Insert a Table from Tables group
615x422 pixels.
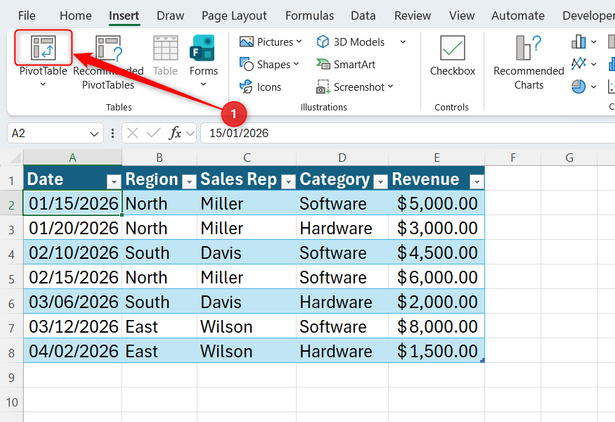[165, 55]
